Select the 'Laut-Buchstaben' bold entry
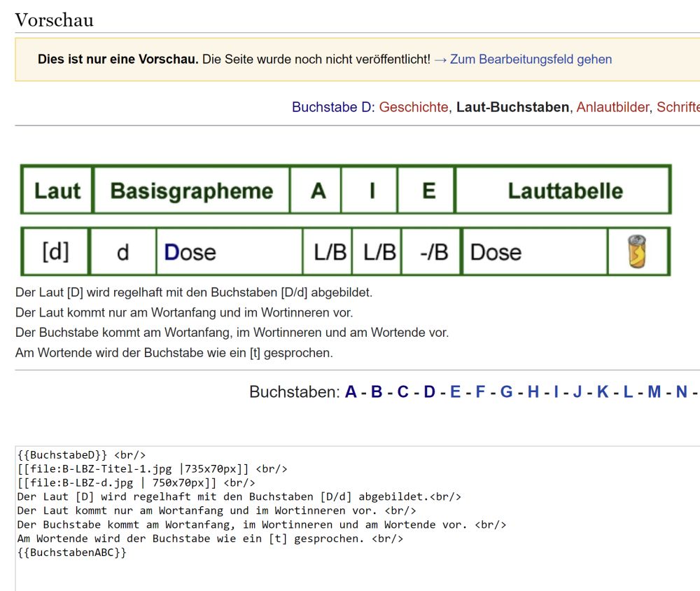Image resolution: width=700 pixels, height=591 pixels. 512,107
